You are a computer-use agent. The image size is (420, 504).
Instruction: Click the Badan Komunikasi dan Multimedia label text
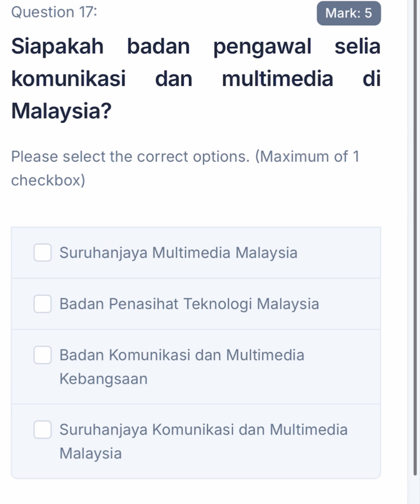(182, 355)
